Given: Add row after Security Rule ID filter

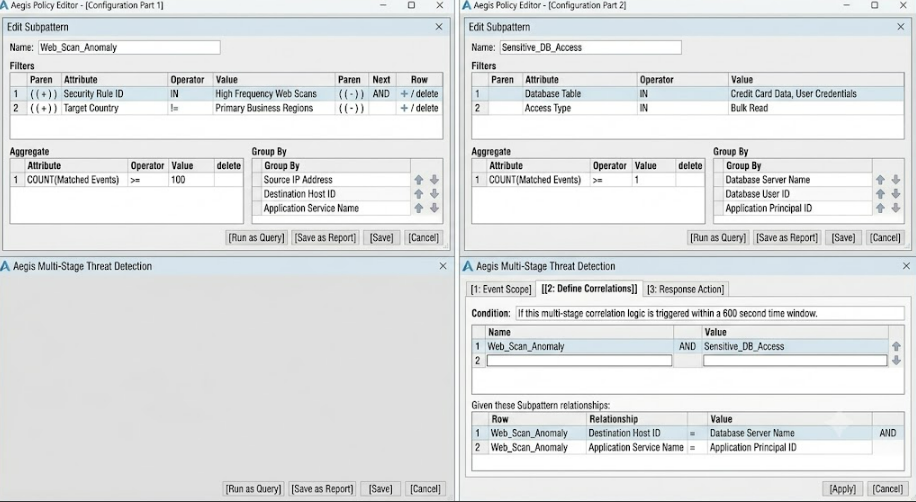Looking at the screenshot, I should click(x=404, y=94).
